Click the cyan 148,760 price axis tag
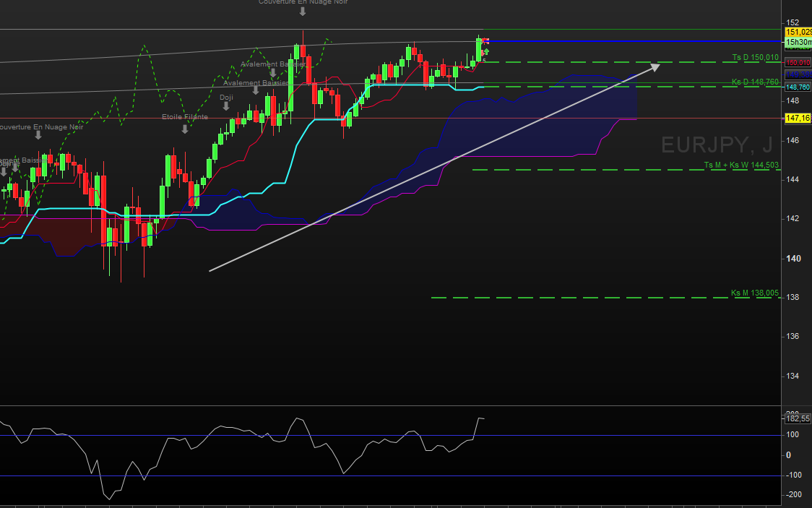The image size is (812, 508). [798, 87]
